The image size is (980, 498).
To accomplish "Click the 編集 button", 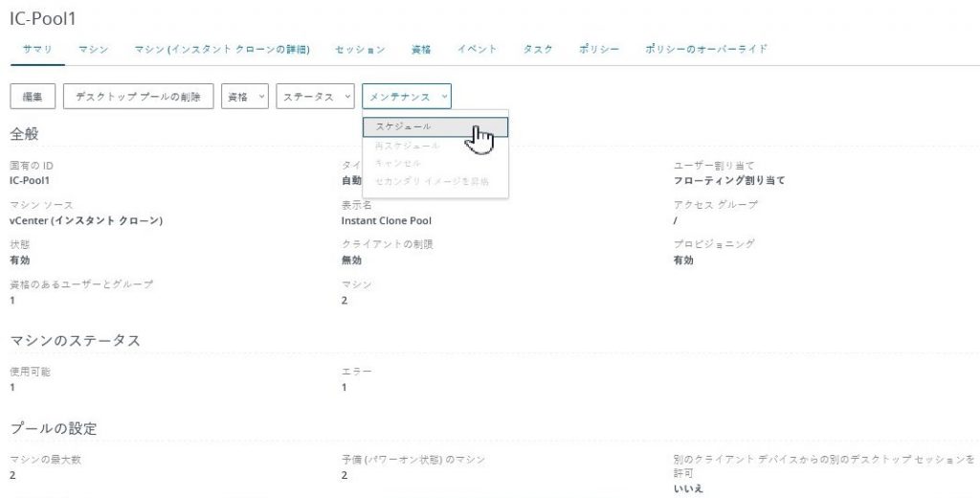I will [33, 97].
